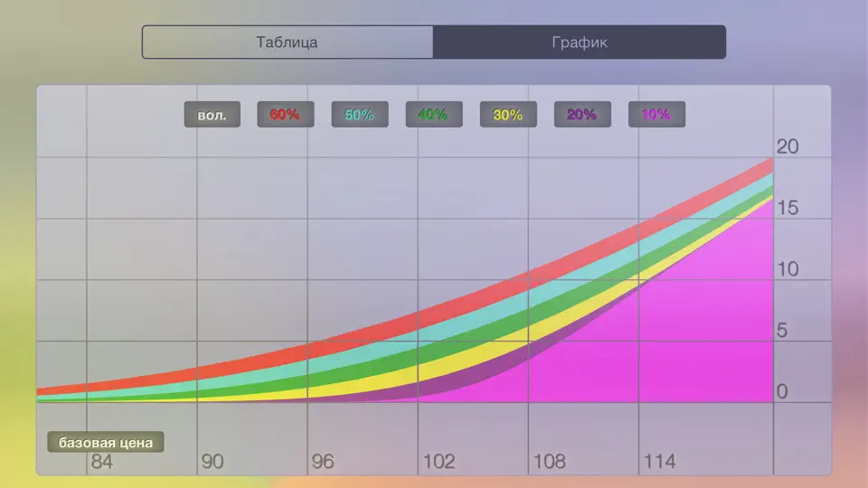Click the y-axis label 10
This screenshot has height=488, width=868.
pos(788,269)
